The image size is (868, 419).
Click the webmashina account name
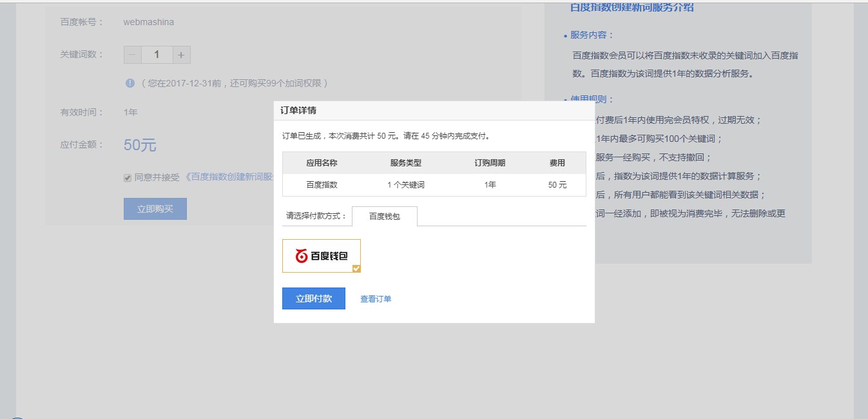pyautogui.click(x=149, y=22)
